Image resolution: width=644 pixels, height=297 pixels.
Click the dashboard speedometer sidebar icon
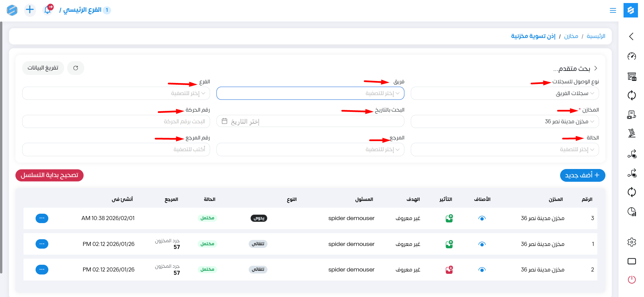point(632,56)
